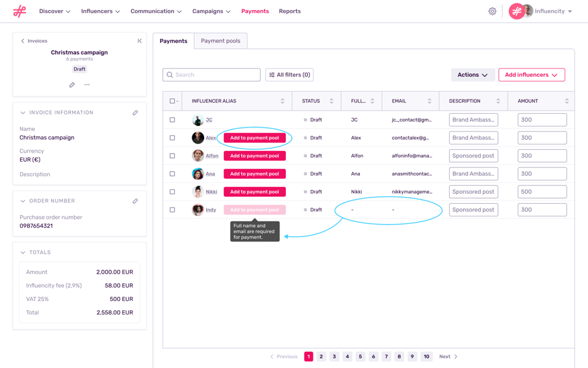
Task: Open the three-dot menu below the Draft badge
Action: coord(87,84)
